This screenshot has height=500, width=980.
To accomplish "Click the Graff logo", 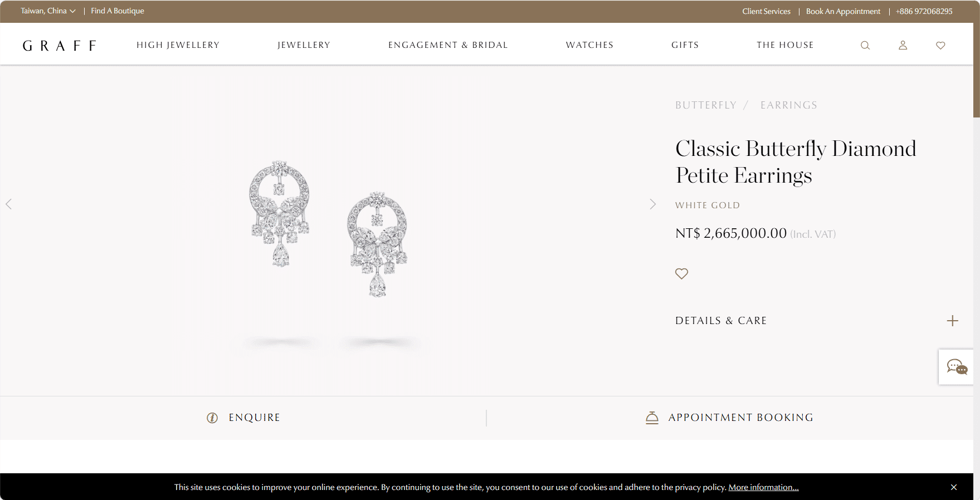I will pyautogui.click(x=59, y=46).
